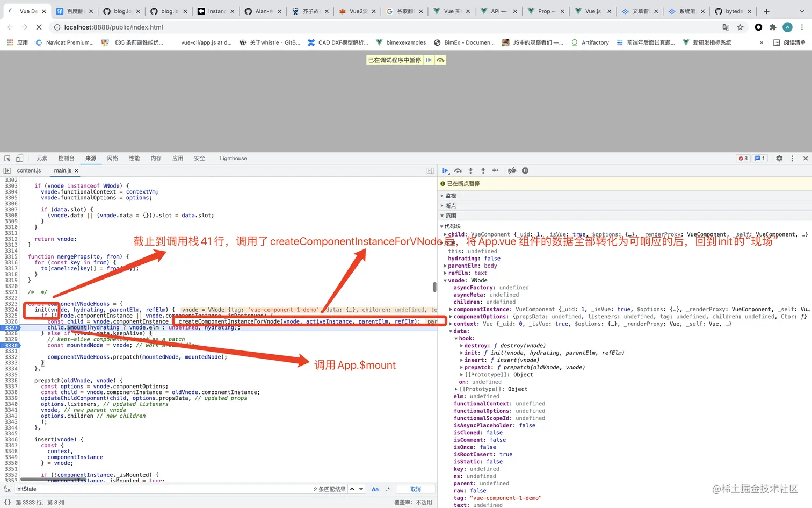
Task: Expand the refElm: text property
Action: point(446,273)
